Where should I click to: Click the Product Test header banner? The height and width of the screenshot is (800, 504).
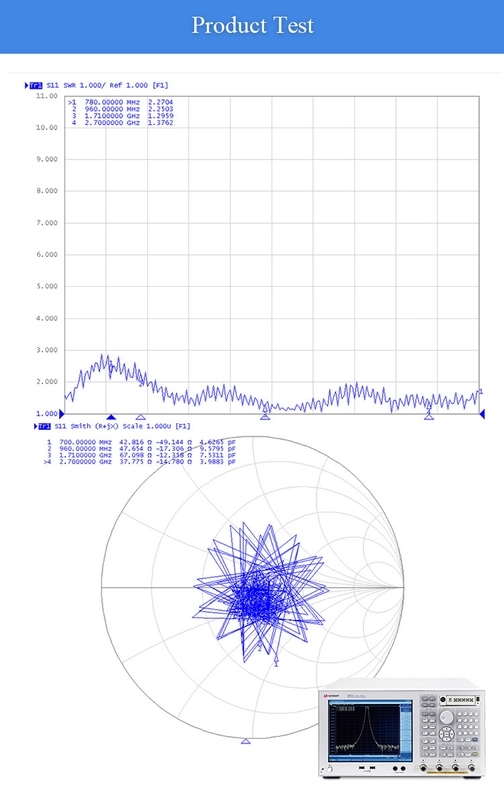coord(252,27)
